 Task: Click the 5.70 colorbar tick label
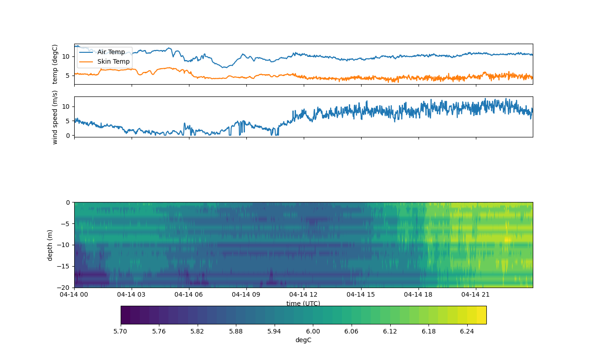tap(121, 331)
